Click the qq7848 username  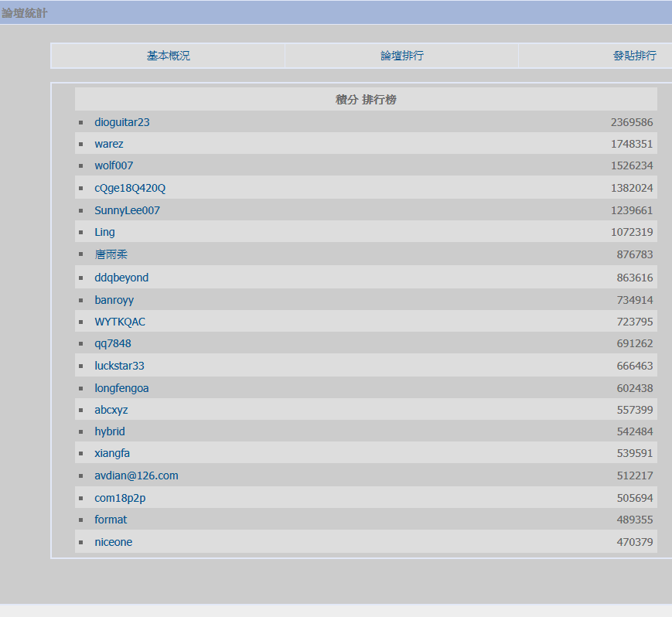point(113,343)
